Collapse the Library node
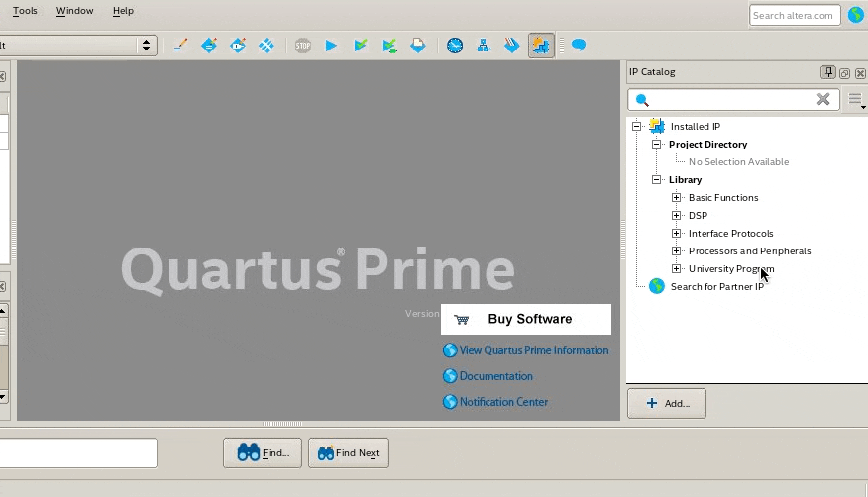The width and height of the screenshot is (868, 497). [x=657, y=179]
